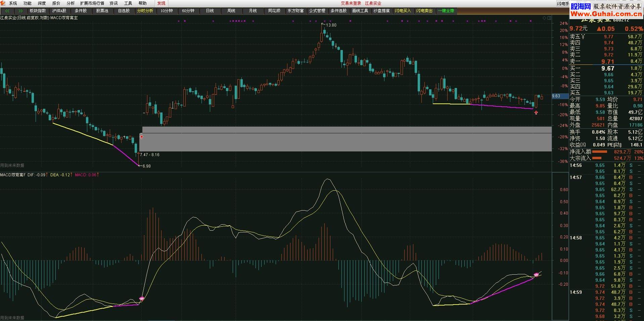This screenshot has width=644, height=321.
Task: Switch chart to 60分钟 period
Action: point(188,11)
